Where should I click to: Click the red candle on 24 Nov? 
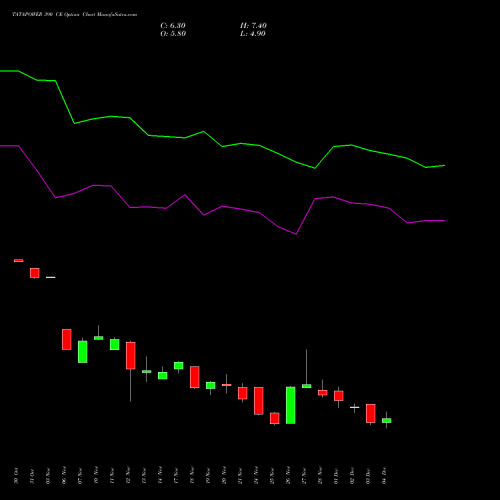point(259,401)
